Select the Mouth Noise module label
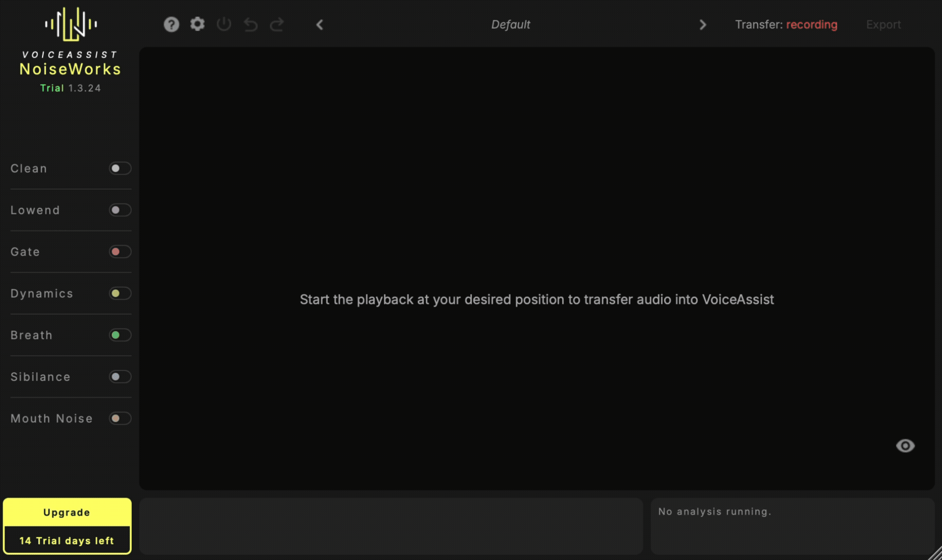 click(52, 419)
